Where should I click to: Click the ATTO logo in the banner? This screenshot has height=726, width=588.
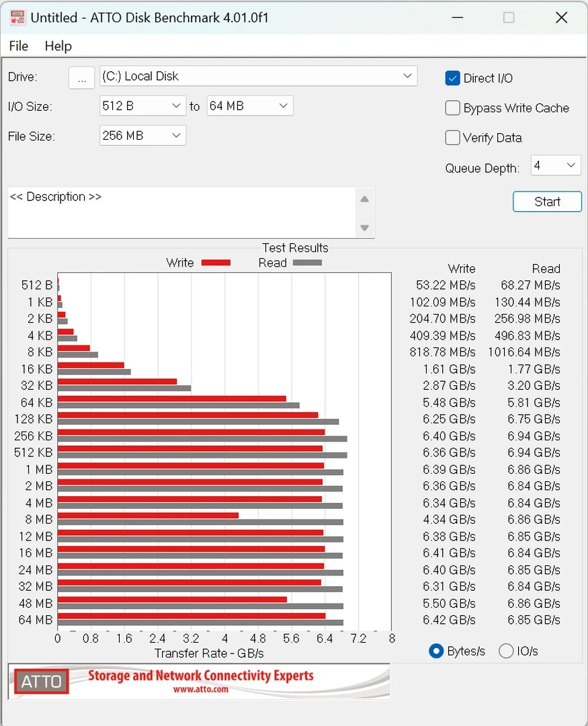(x=42, y=682)
